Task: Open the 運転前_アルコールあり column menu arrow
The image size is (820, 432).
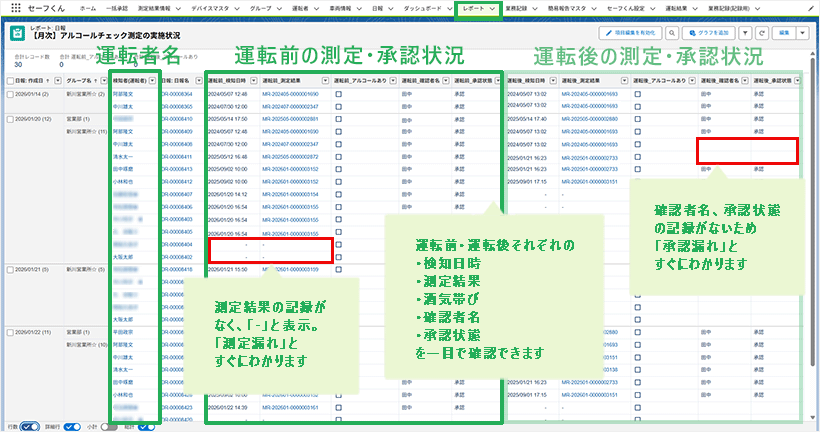Action: click(x=393, y=81)
